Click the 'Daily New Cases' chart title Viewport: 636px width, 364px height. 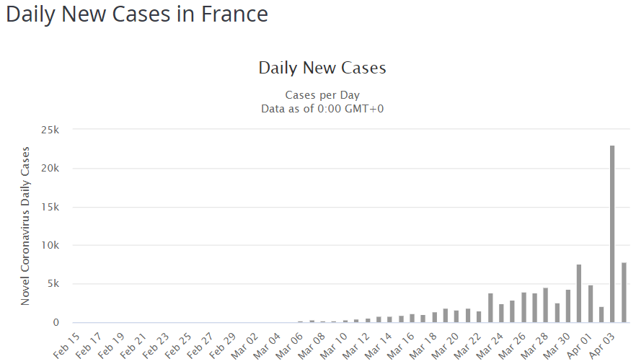tap(322, 68)
